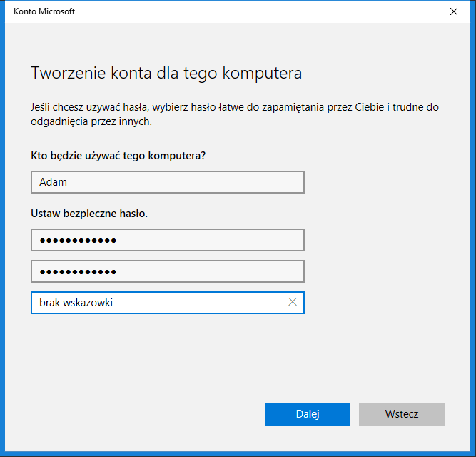
Task: Click the label 'Ustaw bezpieczne hasło.'
Action: pos(89,214)
